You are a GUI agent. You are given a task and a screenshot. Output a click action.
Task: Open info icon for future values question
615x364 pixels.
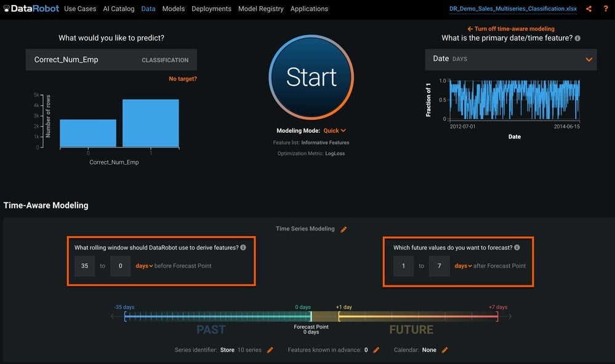517,247
